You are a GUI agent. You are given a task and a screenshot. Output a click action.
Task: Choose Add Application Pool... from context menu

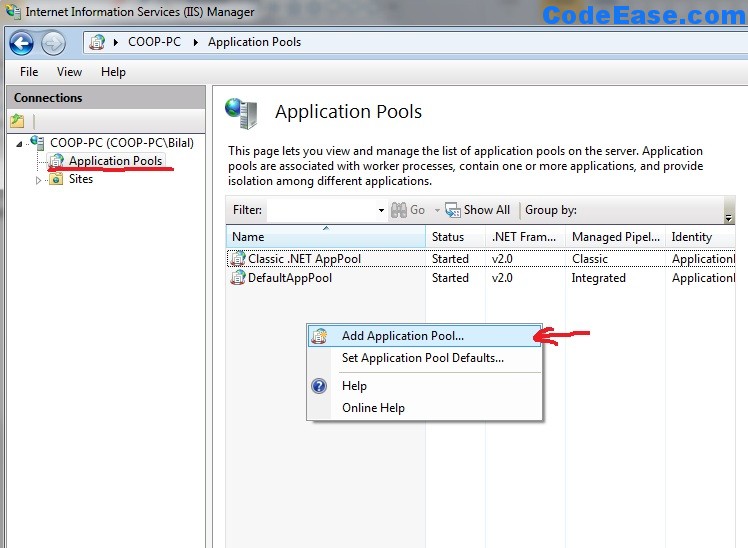pos(424,336)
